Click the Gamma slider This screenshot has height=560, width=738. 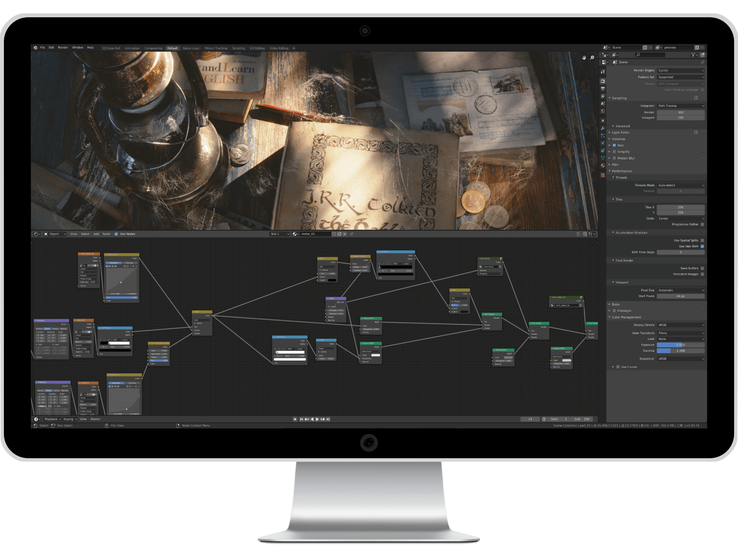(x=681, y=351)
